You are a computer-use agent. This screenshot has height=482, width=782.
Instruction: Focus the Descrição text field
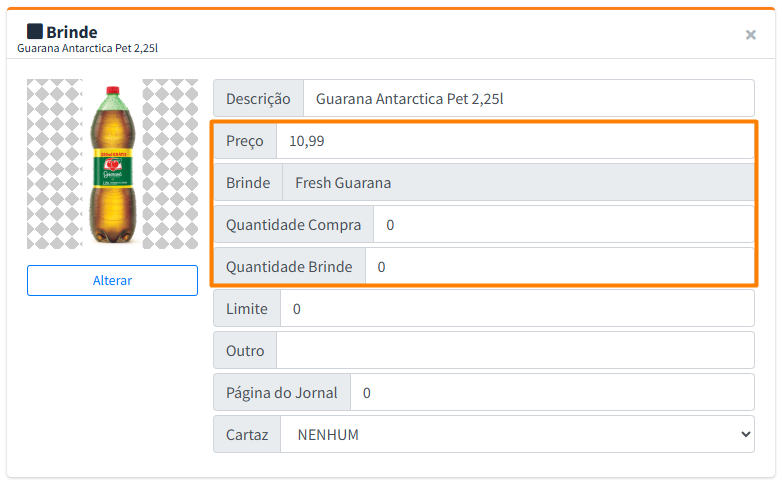click(528, 99)
